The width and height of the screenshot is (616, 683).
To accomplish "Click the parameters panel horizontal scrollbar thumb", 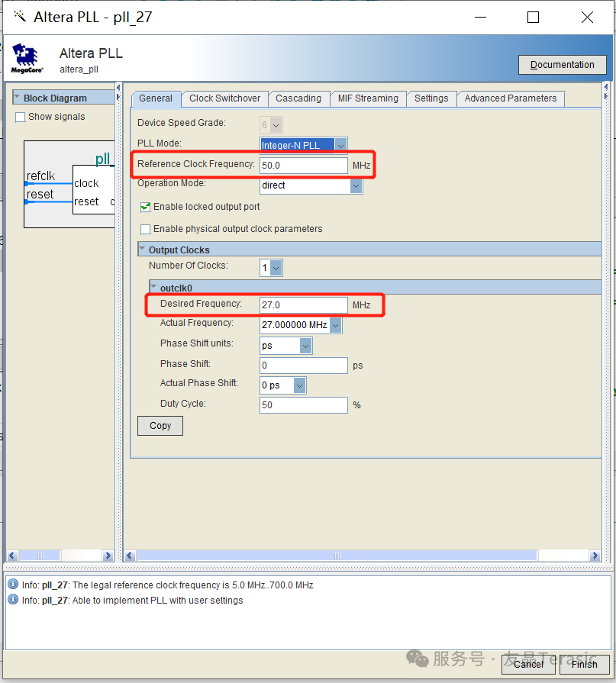I will click(x=337, y=556).
